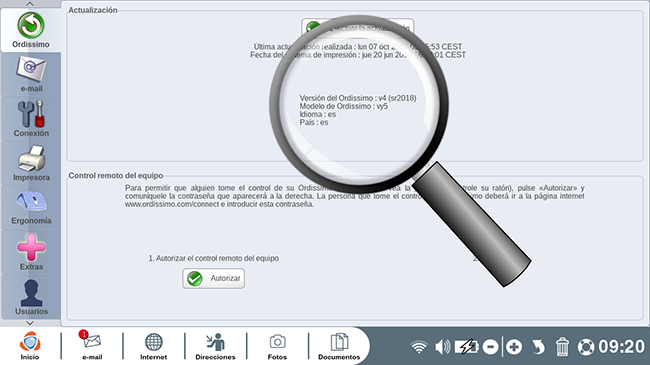Open the Ergonomía settings section

[x=31, y=208]
